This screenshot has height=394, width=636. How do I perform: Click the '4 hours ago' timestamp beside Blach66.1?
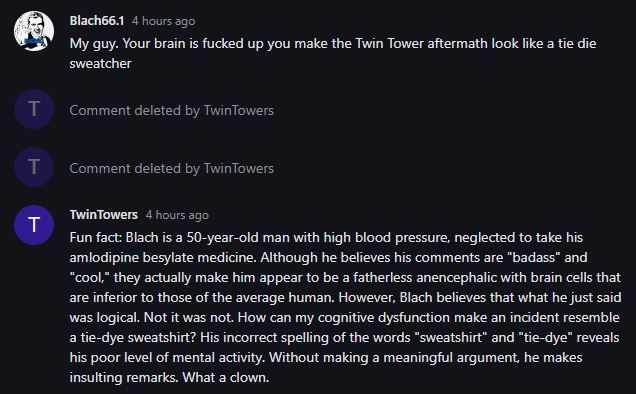coord(163,21)
